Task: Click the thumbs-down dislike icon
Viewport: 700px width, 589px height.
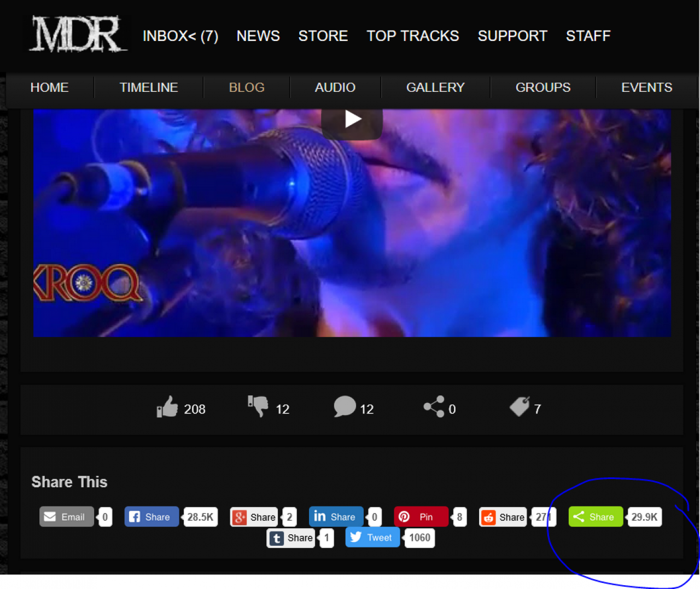Action: [258, 406]
